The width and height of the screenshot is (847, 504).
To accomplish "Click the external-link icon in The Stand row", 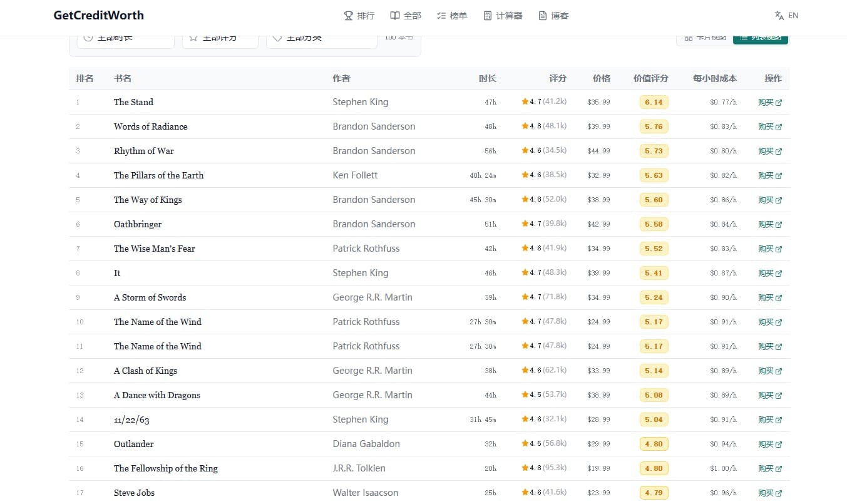I will tap(779, 103).
